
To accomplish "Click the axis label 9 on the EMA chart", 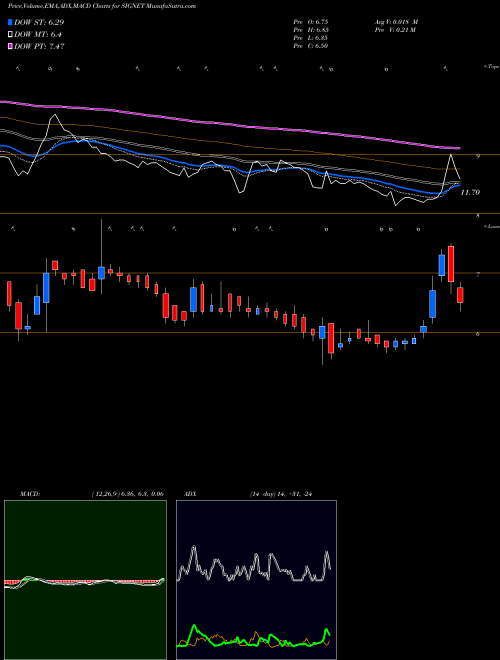I will click(478, 157).
